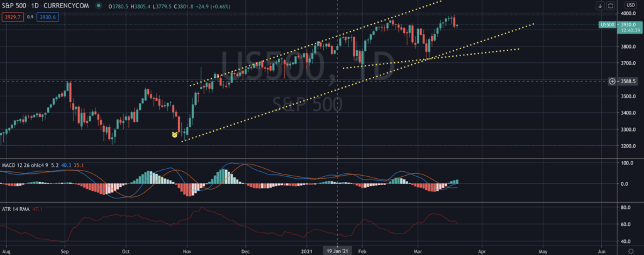Click the +24.9 (+0.66%) change value

(213, 6)
